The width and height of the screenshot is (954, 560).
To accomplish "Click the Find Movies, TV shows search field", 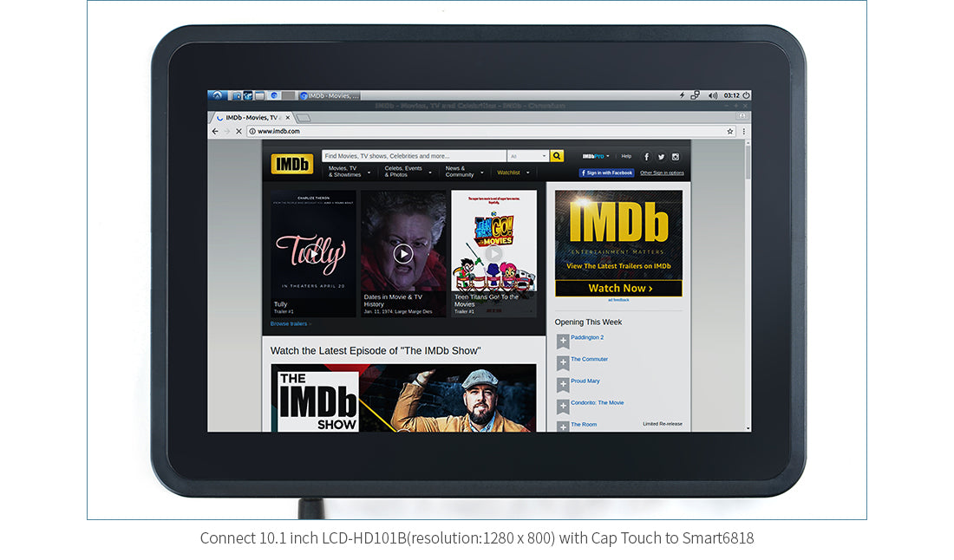I will pyautogui.click(x=413, y=156).
